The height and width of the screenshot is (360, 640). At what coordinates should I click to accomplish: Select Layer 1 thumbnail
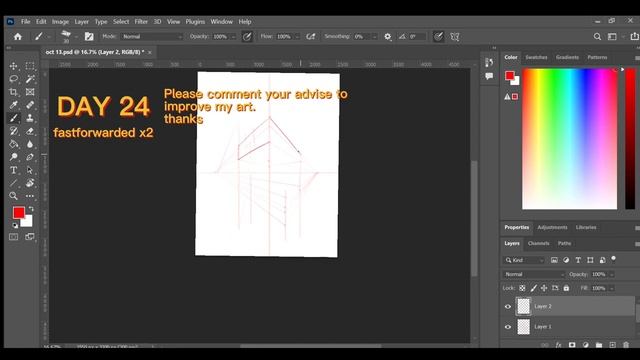pyautogui.click(x=523, y=327)
